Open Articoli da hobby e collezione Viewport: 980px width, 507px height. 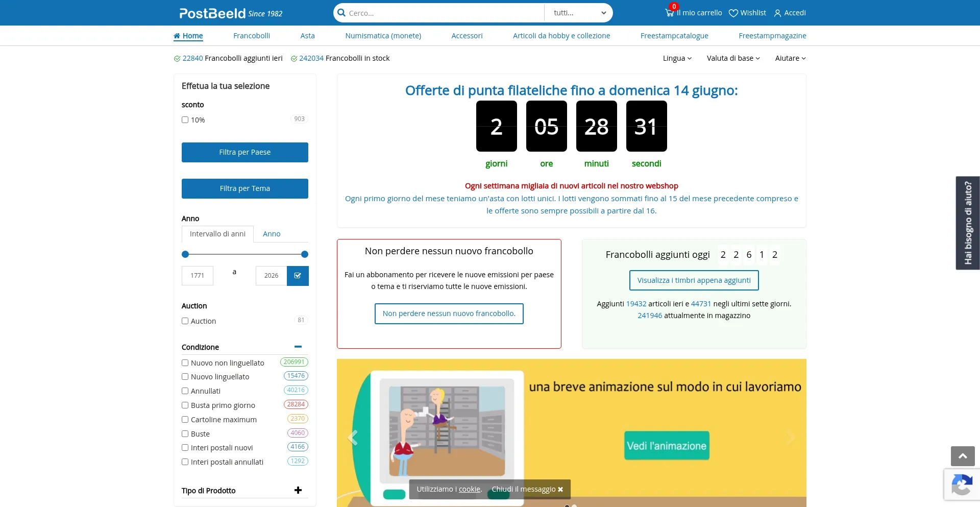coord(561,36)
